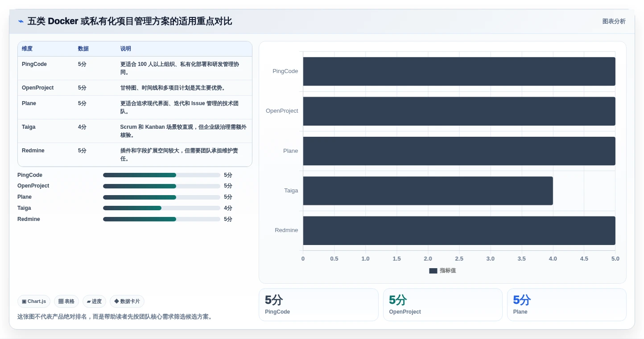Click the description starting 更适合 100 人以上
This screenshot has height=339, width=644.
[180, 68]
